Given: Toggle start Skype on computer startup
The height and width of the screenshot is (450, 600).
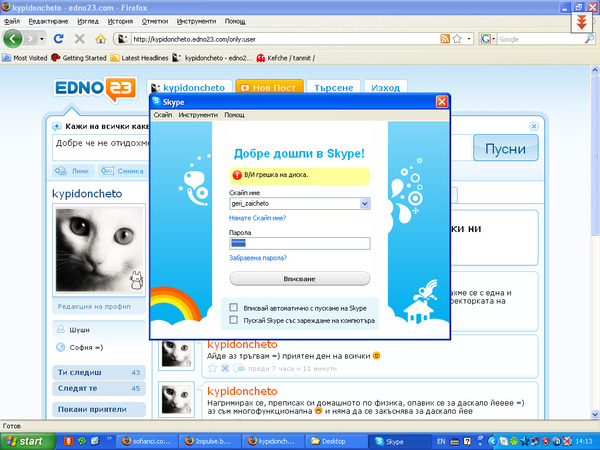Looking at the screenshot, I should [233, 320].
